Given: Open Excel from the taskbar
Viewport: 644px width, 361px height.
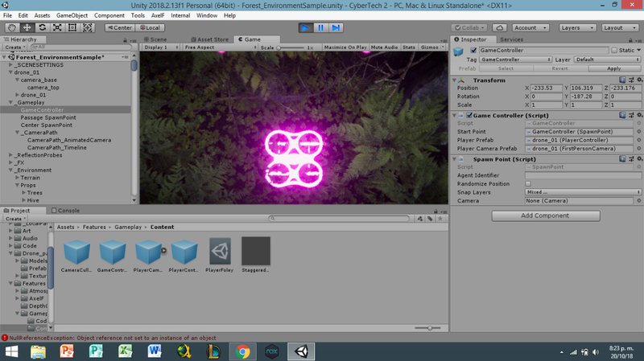Looking at the screenshot, I should coord(126,351).
